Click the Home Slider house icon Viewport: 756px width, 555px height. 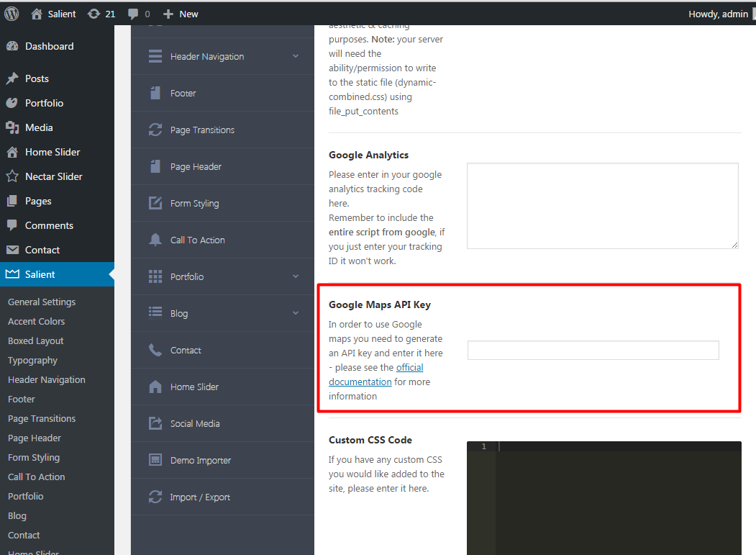pos(154,387)
